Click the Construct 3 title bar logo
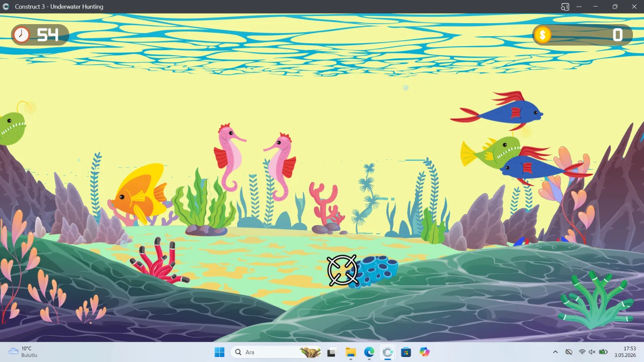644x362 pixels. pos(6,7)
